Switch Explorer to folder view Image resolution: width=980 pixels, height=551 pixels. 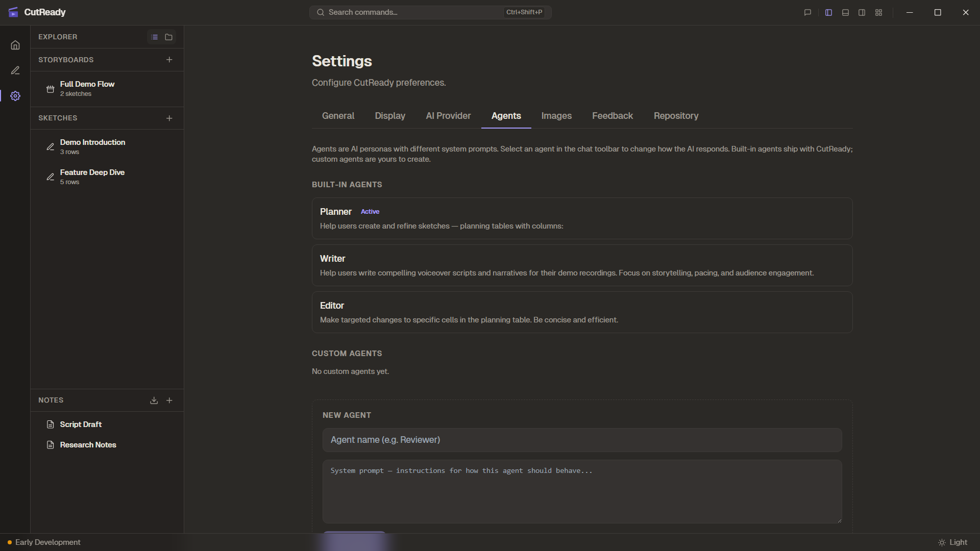[x=169, y=37]
